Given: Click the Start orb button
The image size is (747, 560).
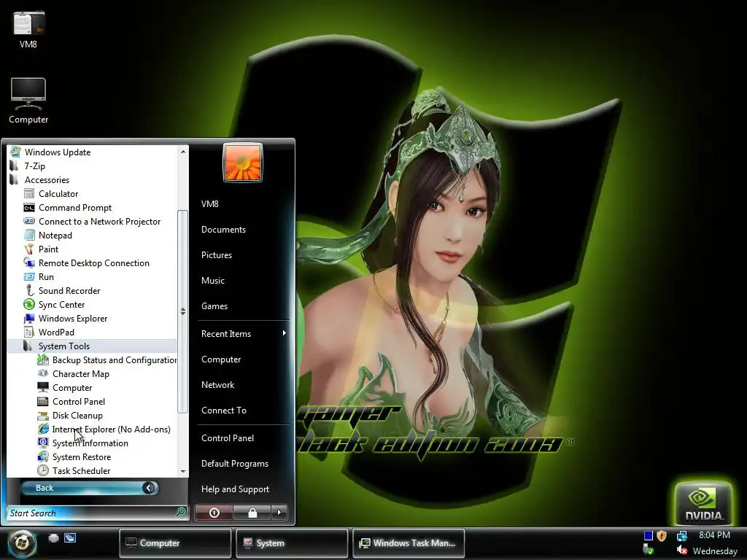Looking at the screenshot, I should (21, 542).
